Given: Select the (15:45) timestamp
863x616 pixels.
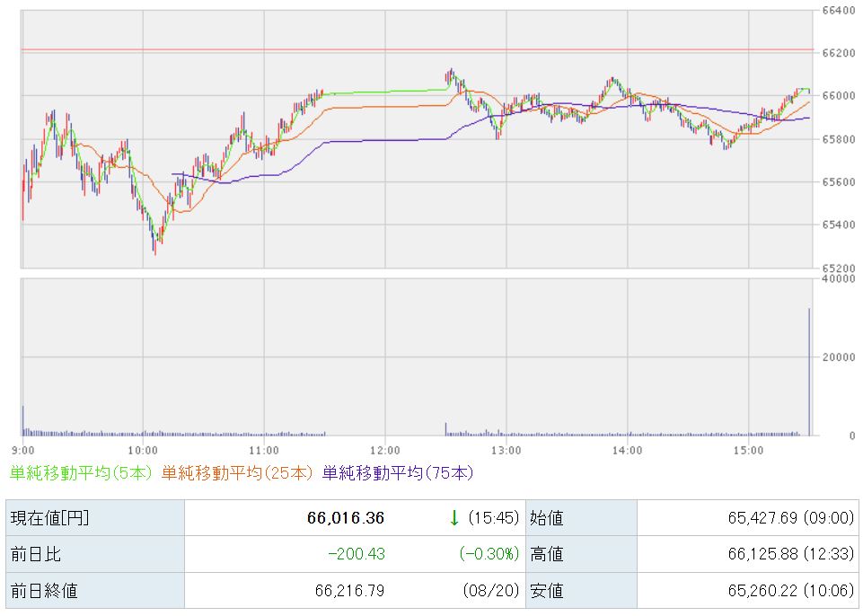Looking at the screenshot, I should pos(494,518).
